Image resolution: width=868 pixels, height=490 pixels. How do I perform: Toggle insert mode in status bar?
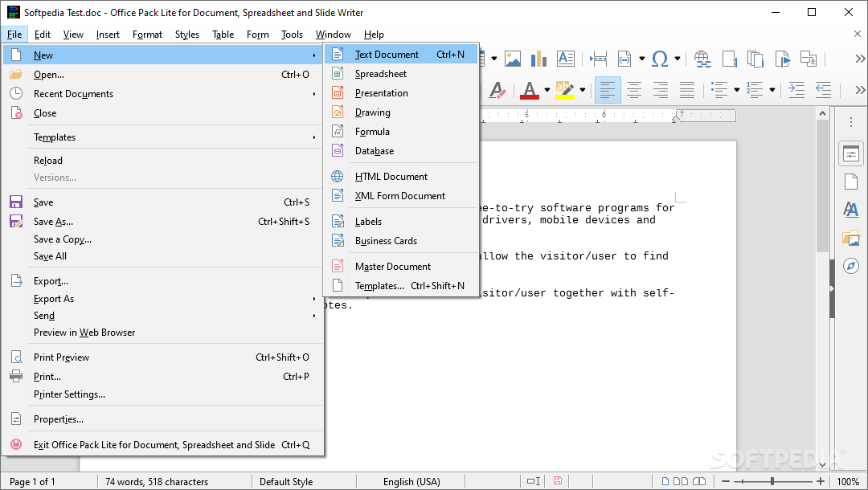pos(534,481)
